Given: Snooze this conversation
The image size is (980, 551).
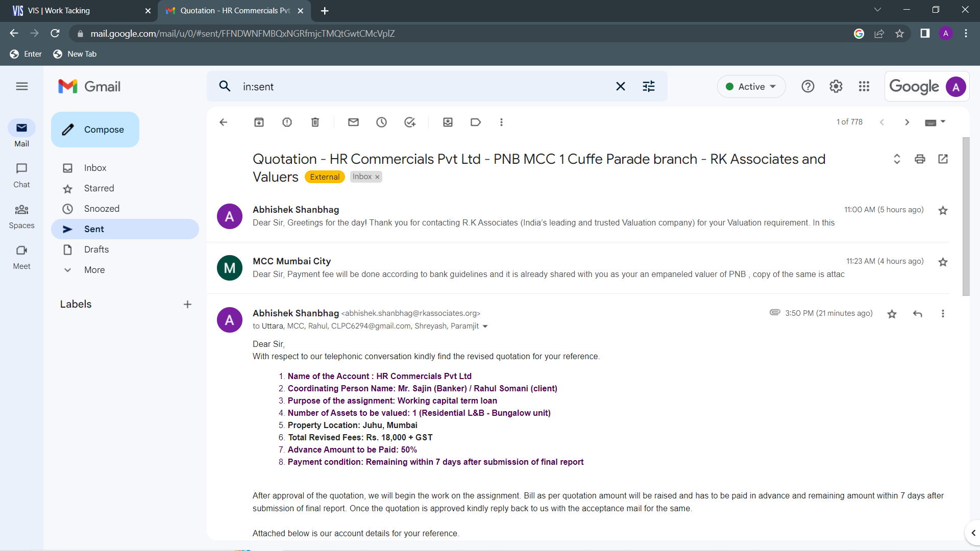Looking at the screenshot, I should coord(381,122).
